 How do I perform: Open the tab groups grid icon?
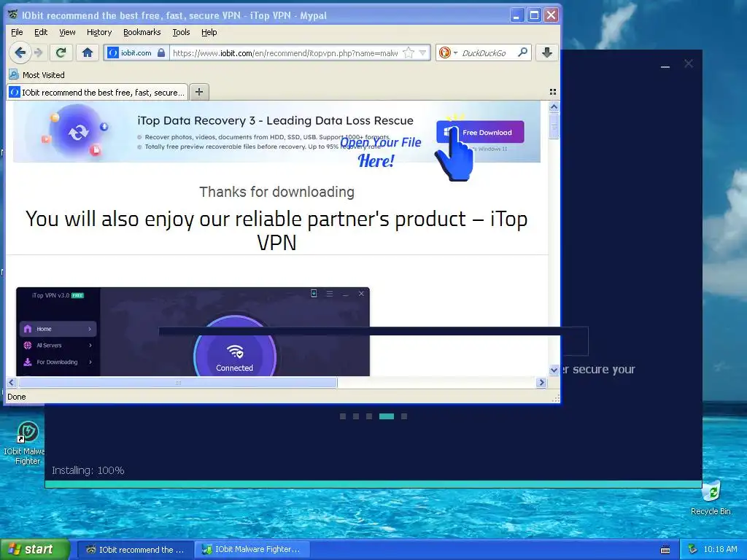[553, 92]
